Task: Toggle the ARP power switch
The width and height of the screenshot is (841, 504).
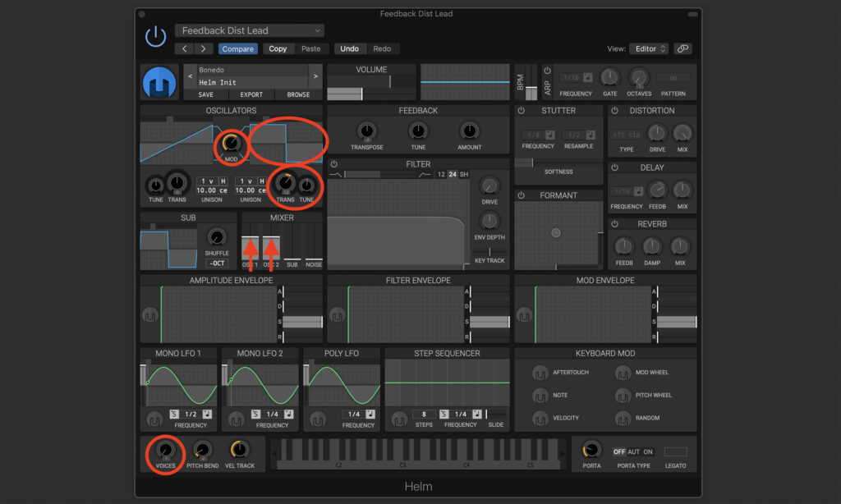Action: (x=547, y=71)
